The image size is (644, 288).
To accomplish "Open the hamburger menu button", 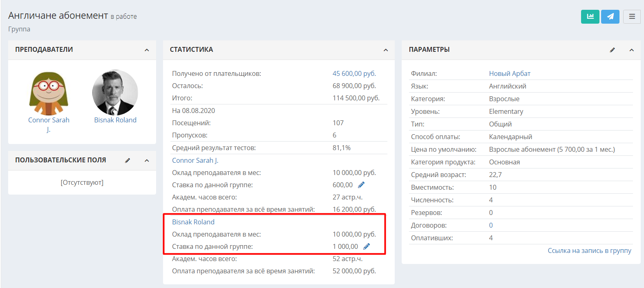I will pos(632,17).
